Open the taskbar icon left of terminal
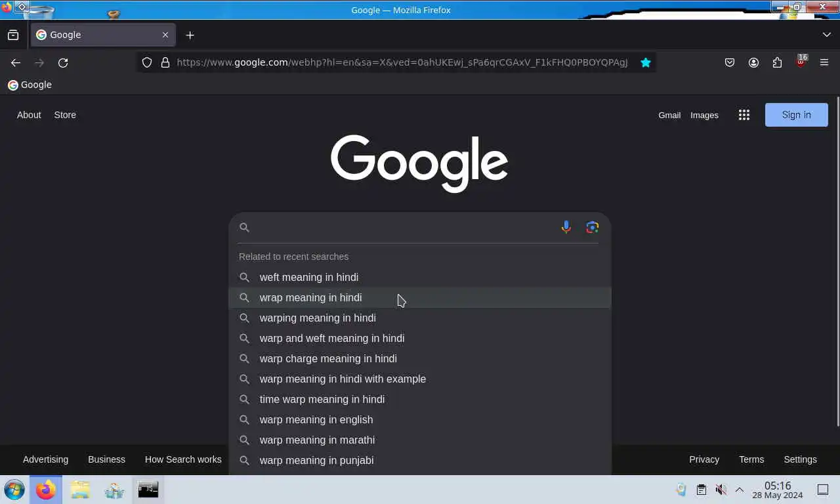The image size is (840, 504). 114,490
